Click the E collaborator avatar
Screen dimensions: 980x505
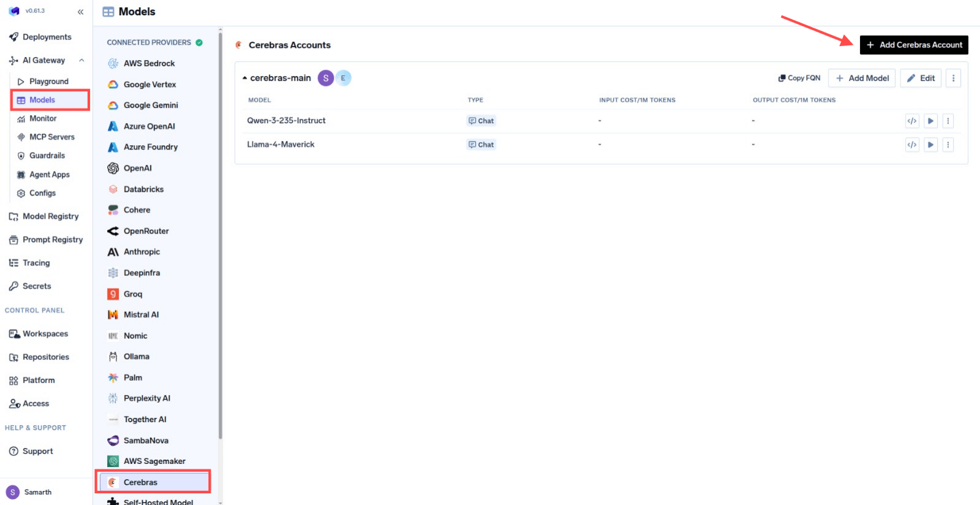(x=343, y=78)
